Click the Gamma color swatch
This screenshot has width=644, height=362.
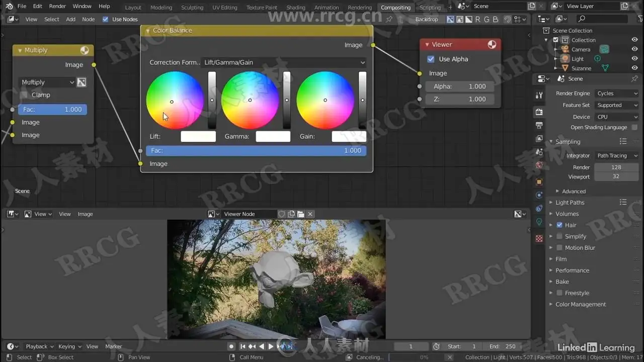273,136
